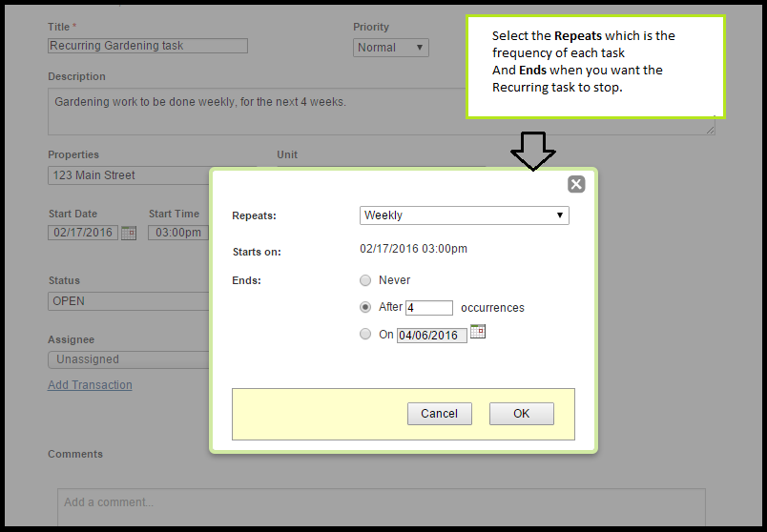The width and height of the screenshot is (767, 532).
Task: Click the Starts on value 02/17/2016 03:00pm
Action: [x=413, y=249]
